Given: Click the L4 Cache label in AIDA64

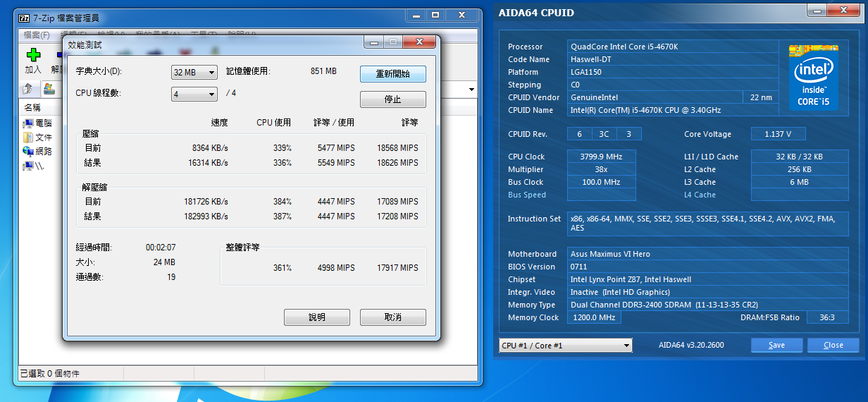Looking at the screenshot, I should [x=700, y=195].
